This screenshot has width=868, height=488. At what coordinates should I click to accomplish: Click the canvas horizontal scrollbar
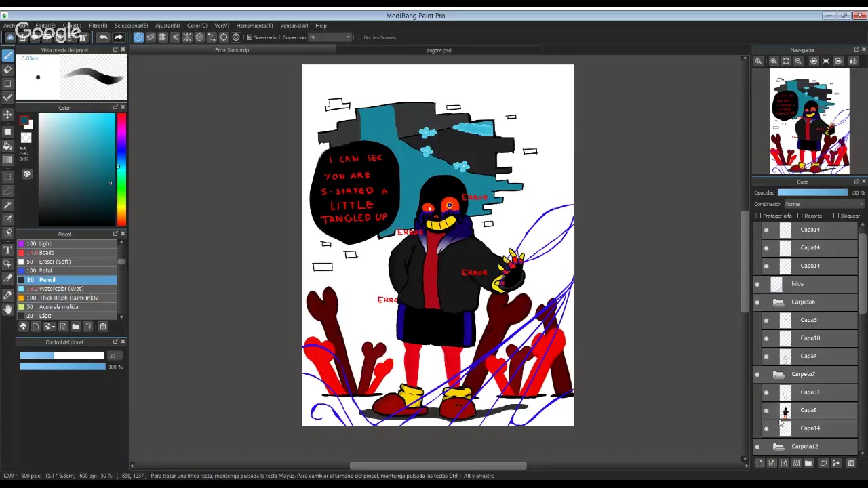[438, 466]
